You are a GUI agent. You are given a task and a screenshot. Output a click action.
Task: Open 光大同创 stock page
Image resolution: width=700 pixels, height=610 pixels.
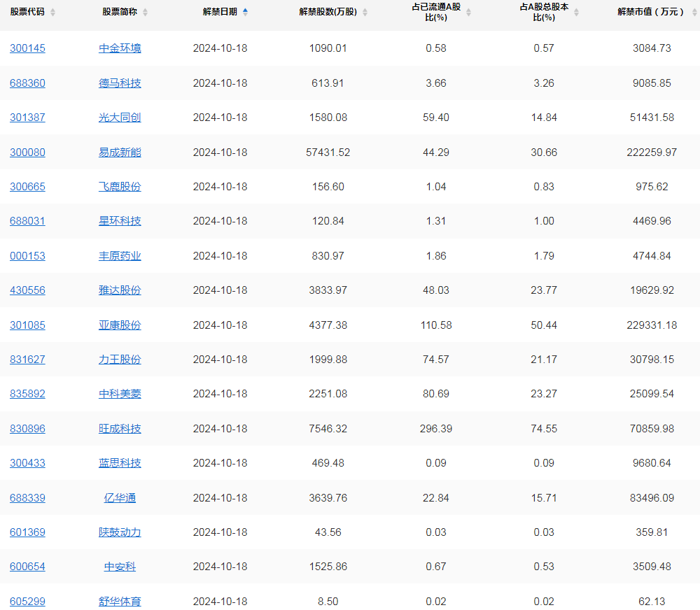click(120, 118)
